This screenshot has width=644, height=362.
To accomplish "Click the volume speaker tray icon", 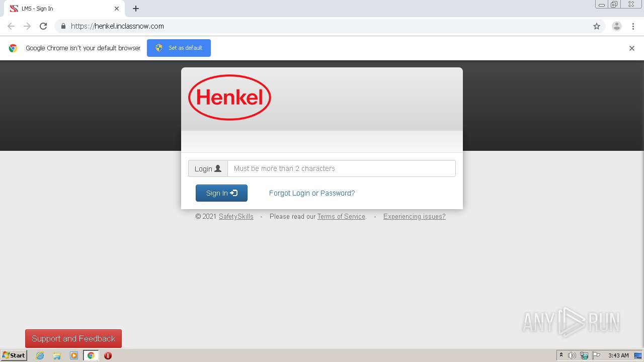I will coord(572,355).
